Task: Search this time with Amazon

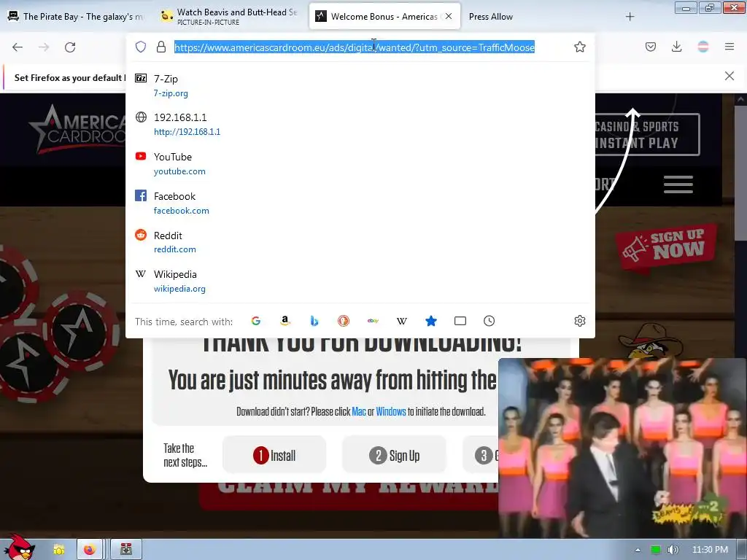Action: tap(285, 321)
